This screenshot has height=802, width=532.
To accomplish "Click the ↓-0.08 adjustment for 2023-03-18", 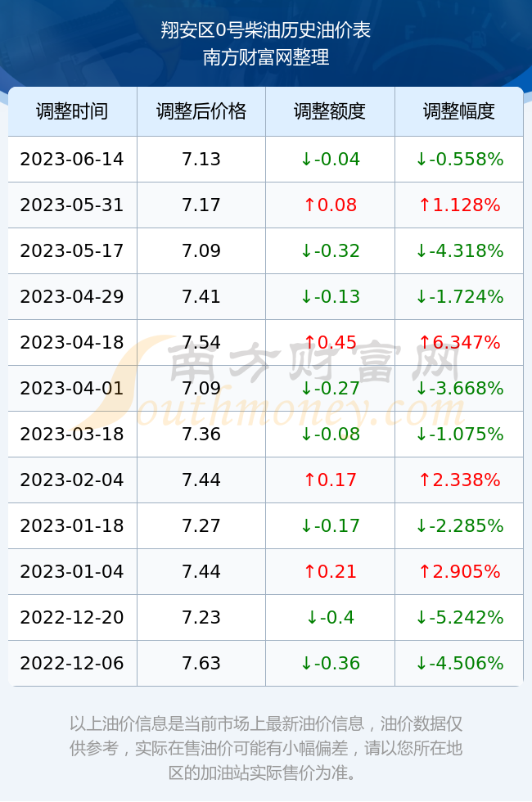I will (330, 434).
